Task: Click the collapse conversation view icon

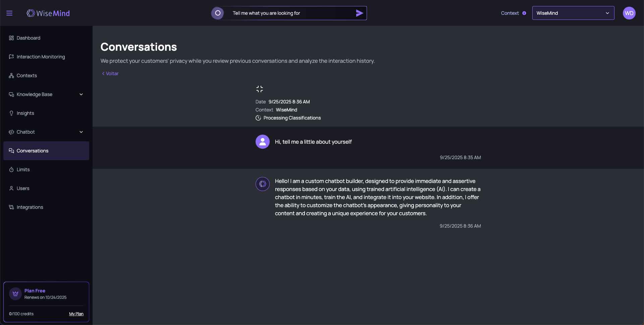Action: tap(260, 89)
